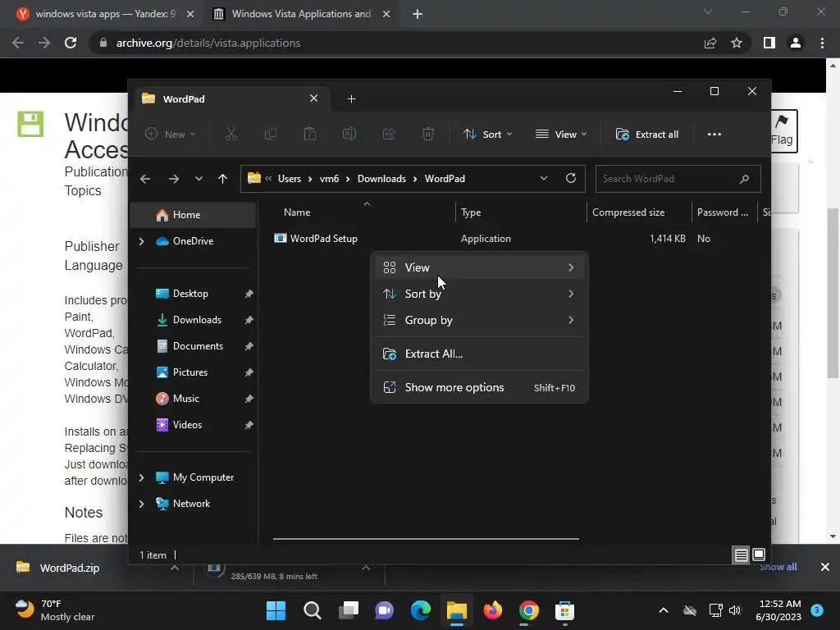
Task: Select Home in navigation pane
Action: pyautogui.click(x=194, y=215)
